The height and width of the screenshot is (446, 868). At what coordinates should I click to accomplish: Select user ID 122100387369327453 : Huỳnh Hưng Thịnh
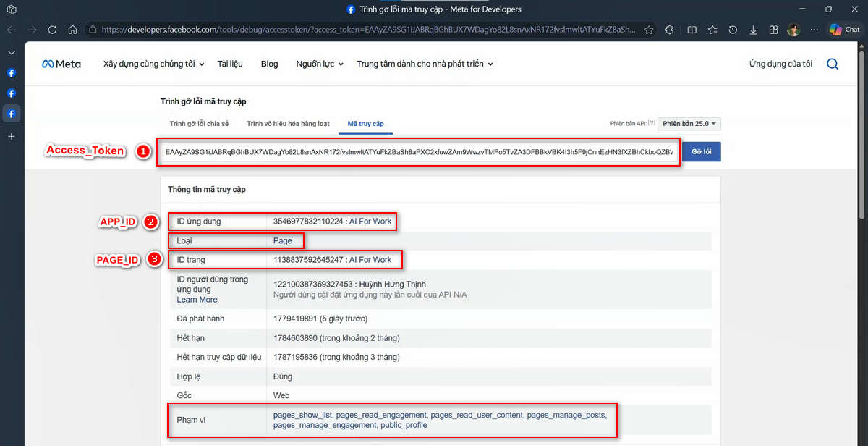pos(349,285)
